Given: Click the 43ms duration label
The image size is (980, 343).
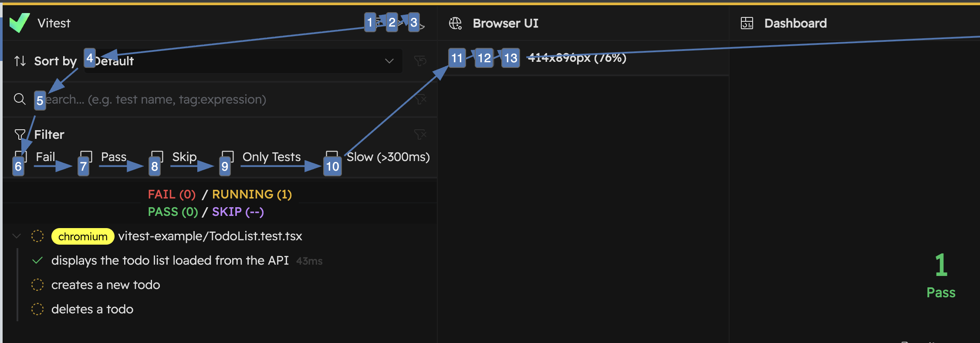Looking at the screenshot, I should click(309, 261).
